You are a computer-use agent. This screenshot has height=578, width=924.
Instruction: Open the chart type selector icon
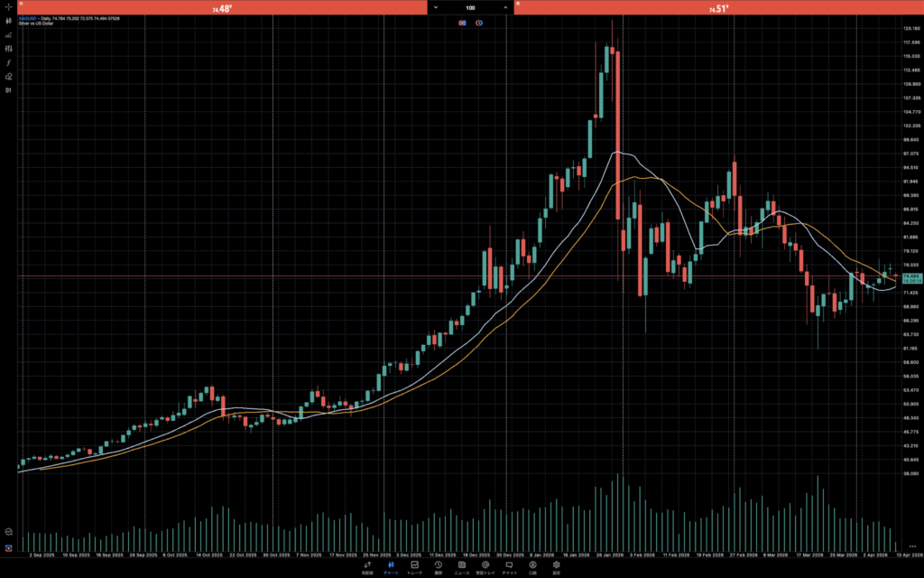click(x=7, y=21)
